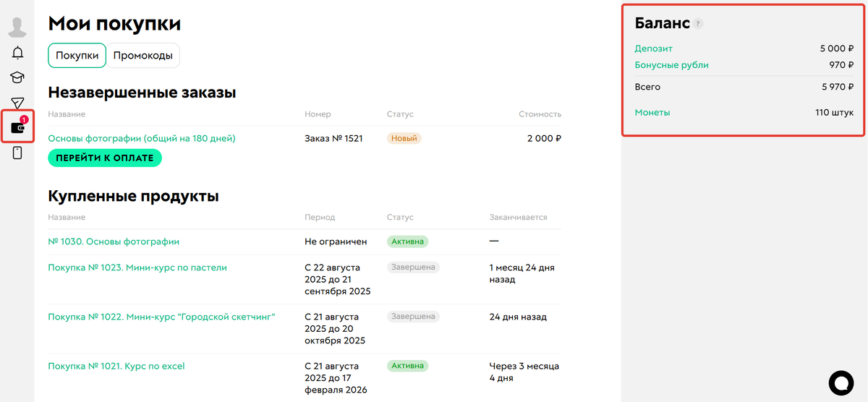Click the help question mark beside Баланс
Screen dimensions: 868x402
pos(698,24)
